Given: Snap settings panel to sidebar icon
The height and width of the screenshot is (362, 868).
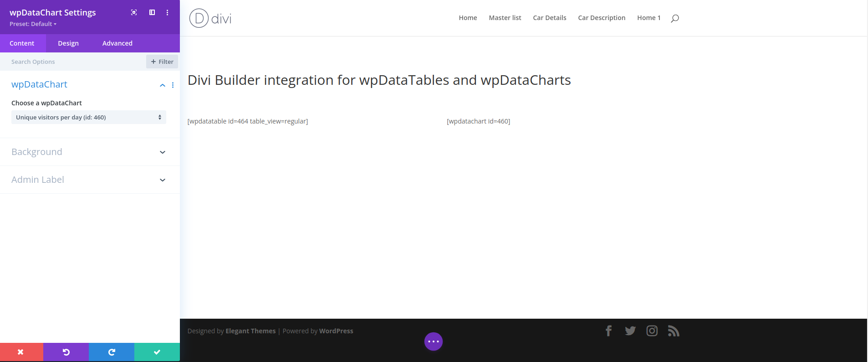Looking at the screenshot, I should 152,12.
